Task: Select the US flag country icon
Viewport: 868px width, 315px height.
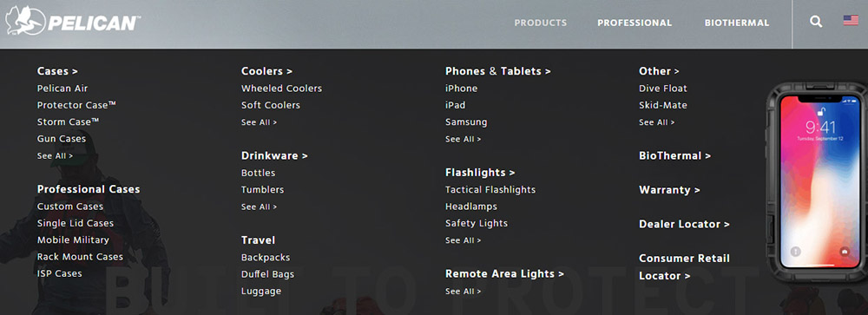Action: coord(851,21)
